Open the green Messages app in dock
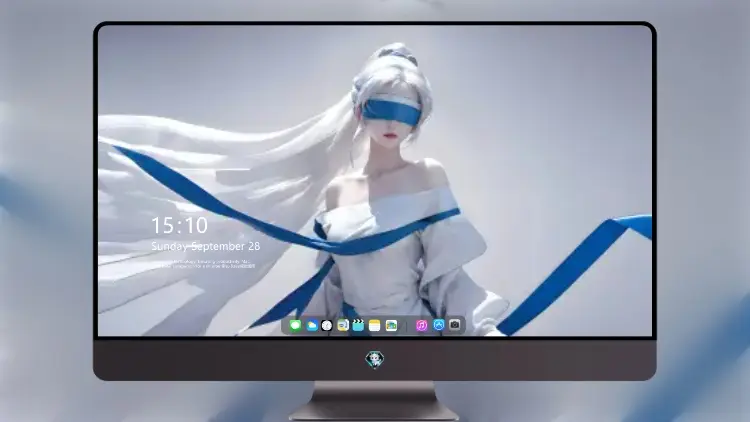Screen dimensions: 750x422 [x=295, y=325]
